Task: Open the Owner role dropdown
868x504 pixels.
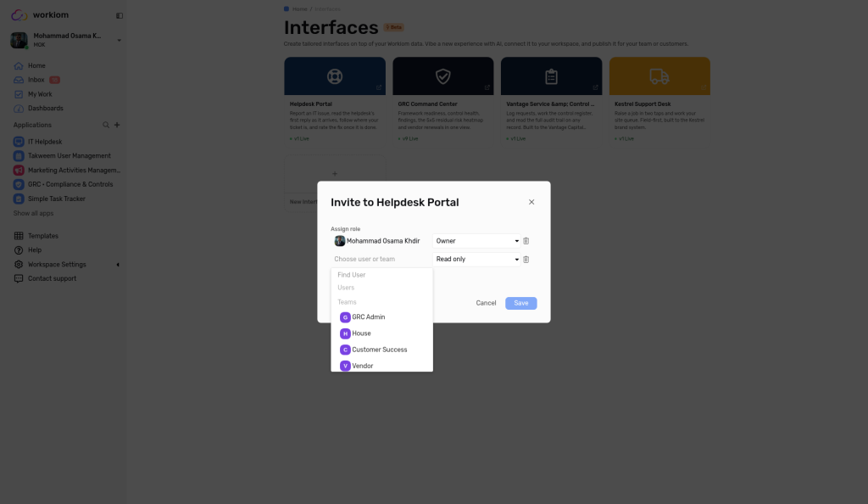Action: 476,241
